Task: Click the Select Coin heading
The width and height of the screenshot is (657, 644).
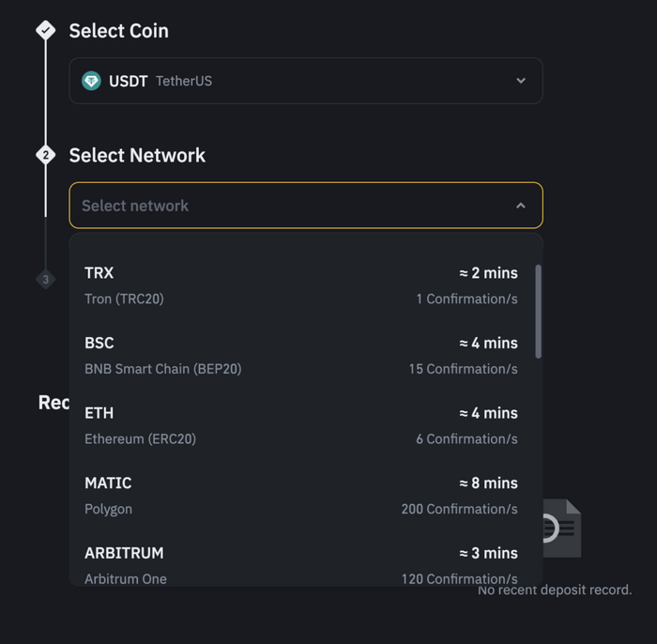Action: click(119, 31)
